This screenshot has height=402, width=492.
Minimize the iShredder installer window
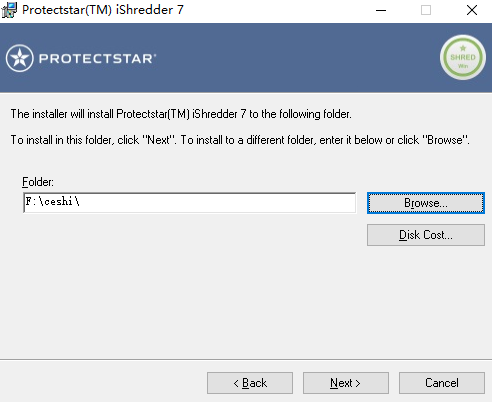pos(381,10)
